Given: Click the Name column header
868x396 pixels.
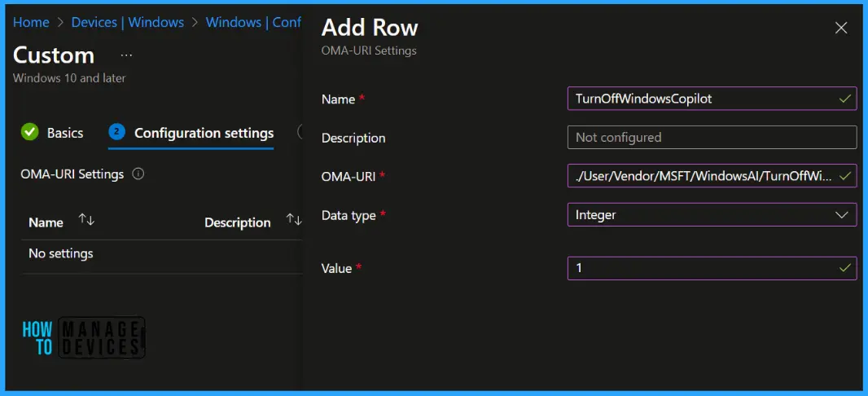Looking at the screenshot, I should 46,222.
